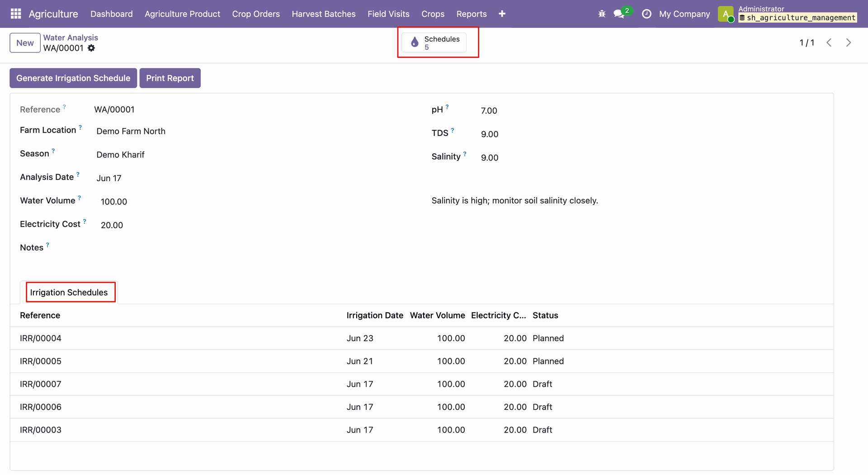868x475 pixels.
Task: Open the Harvest Batches menu
Action: click(x=324, y=14)
